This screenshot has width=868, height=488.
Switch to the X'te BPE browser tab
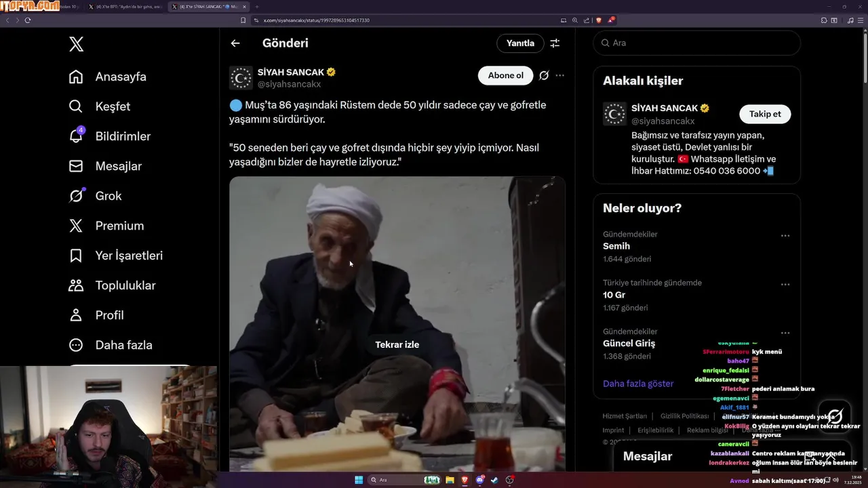[x=125, y=6]
